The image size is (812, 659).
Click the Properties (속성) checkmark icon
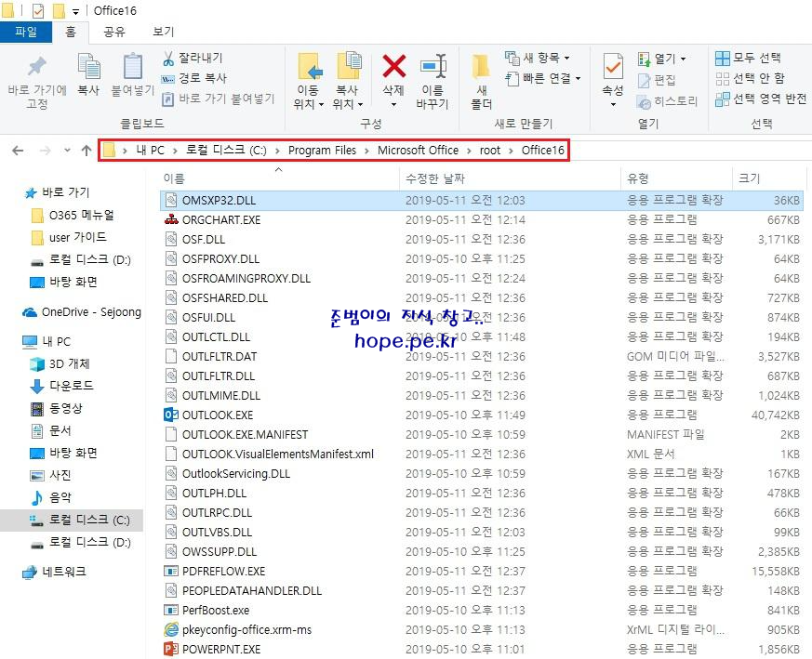click(x=613, y=67)
